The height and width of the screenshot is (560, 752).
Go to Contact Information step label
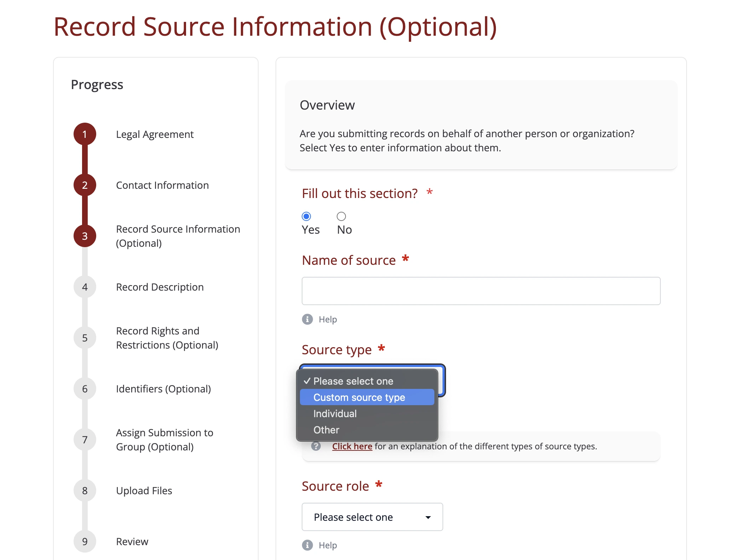coord(162,185)
